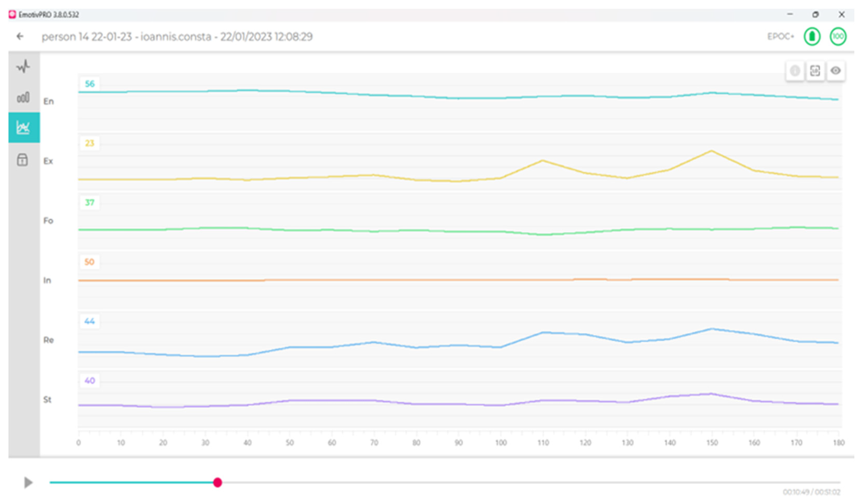Open the frequency band power view
The image size is (861, 504).
(23, 98)
